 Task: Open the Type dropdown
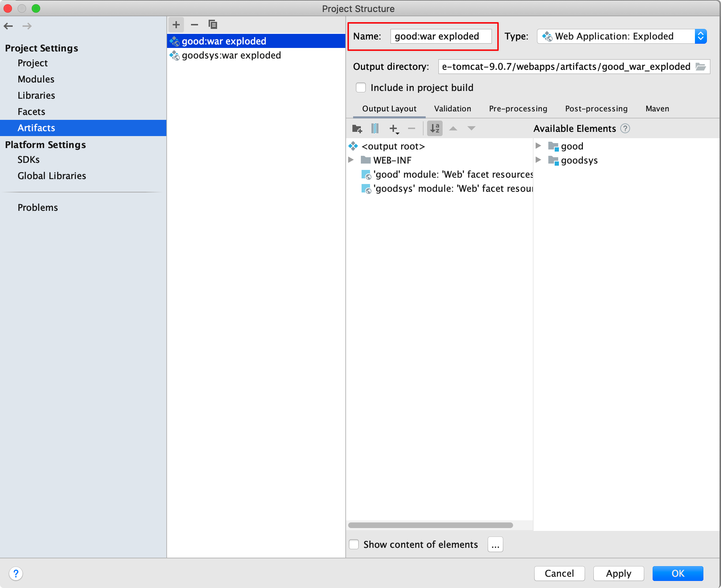pos(622,36)
